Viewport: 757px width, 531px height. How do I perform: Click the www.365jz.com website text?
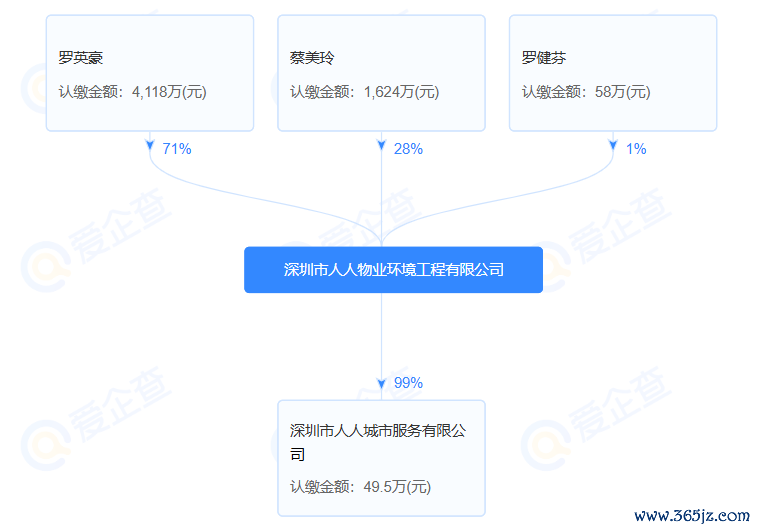(x=692, y=516)
